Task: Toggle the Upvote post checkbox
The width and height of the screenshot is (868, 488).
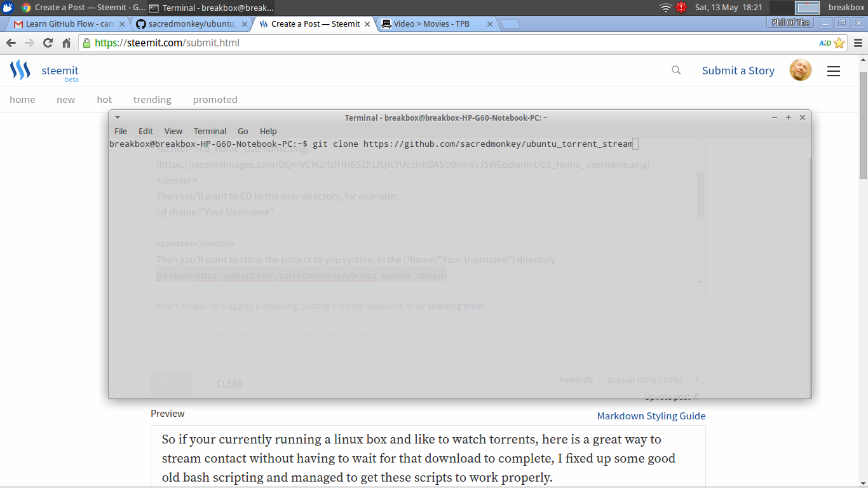Action: 696,396
